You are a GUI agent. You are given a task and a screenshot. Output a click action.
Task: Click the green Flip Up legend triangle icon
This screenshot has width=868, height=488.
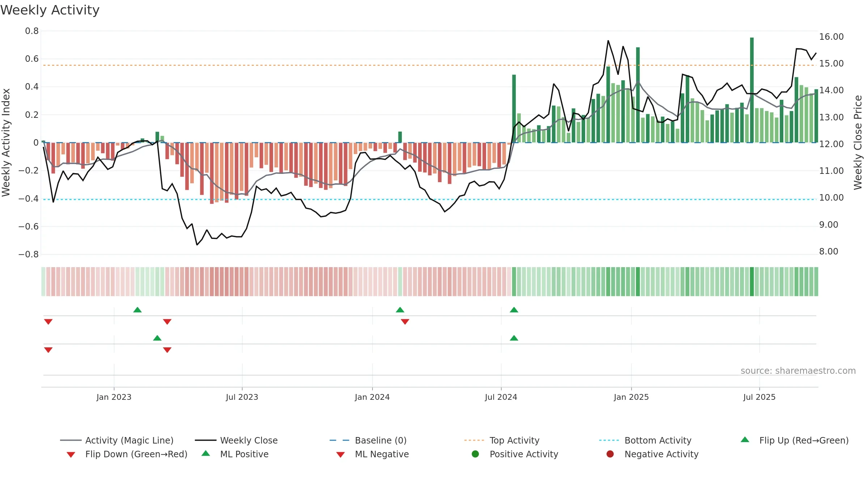click(x=745, y=440)
